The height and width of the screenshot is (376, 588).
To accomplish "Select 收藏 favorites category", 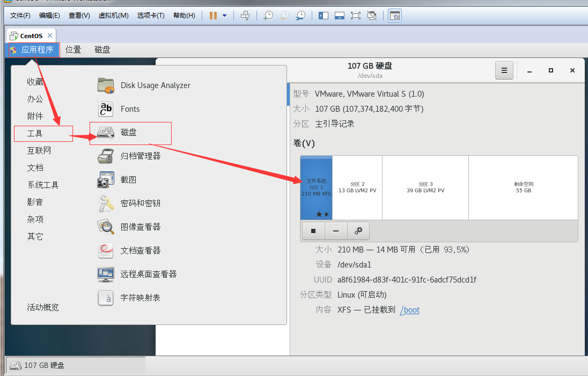I will click(x=35, y=82).
